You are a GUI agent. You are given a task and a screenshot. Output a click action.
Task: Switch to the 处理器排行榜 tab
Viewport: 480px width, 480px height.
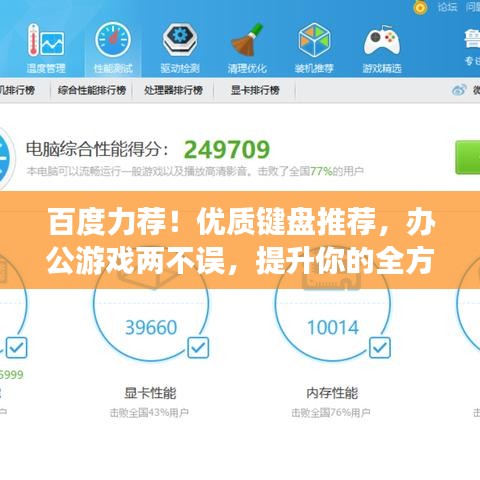click(x=173, y=90)
